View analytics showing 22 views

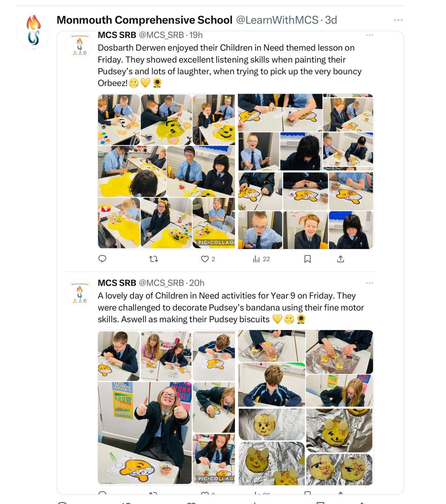tap(261, 259)
